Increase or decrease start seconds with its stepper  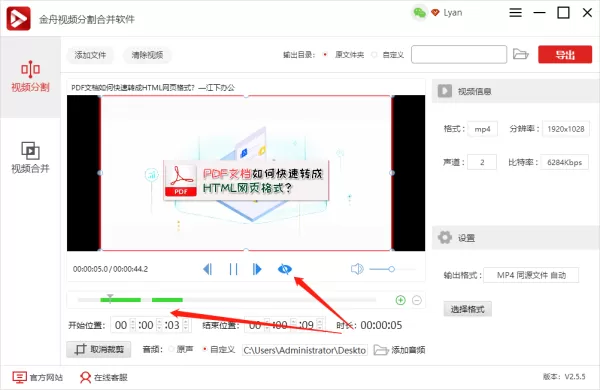[186, 325]
